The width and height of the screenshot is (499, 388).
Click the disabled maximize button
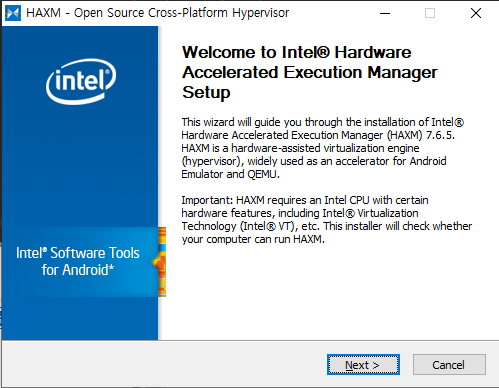430,13
